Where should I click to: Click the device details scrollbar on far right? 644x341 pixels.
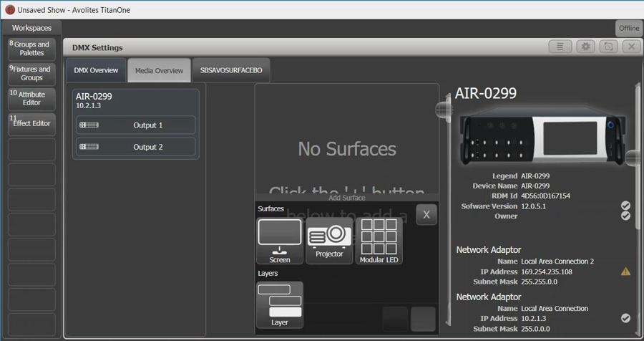click(x=638, y=156)
